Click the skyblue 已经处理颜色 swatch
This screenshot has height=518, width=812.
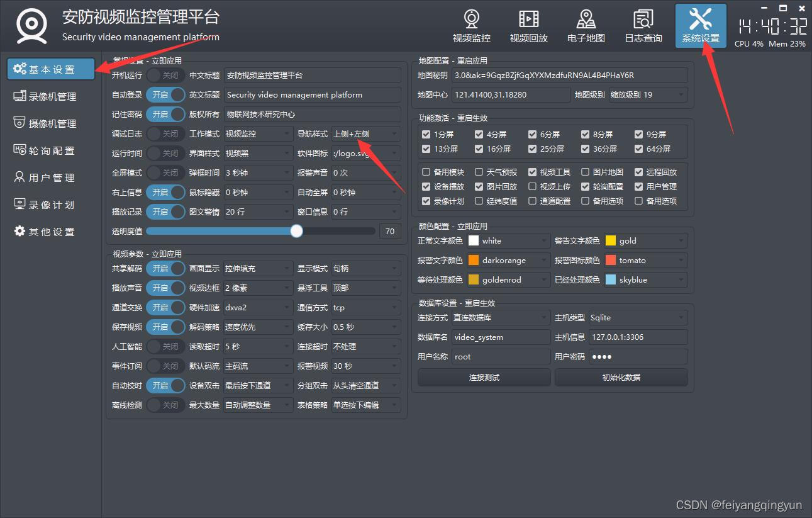tap(611, 279)
